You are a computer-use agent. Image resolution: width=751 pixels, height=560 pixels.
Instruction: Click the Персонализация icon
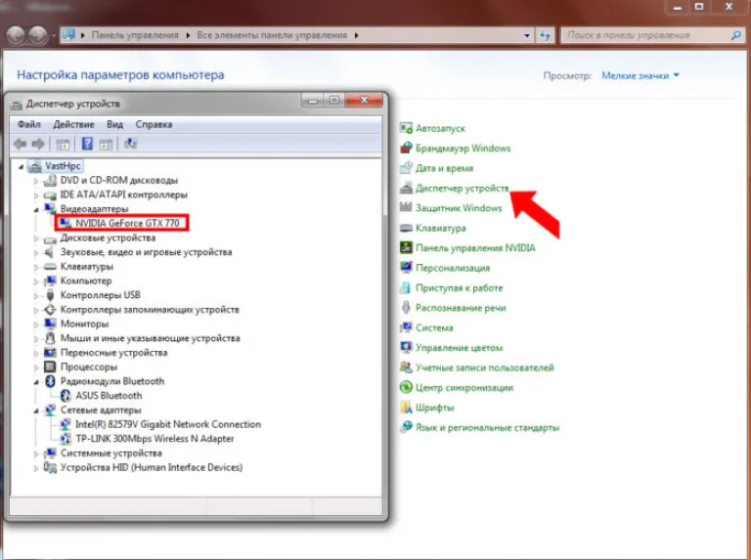coord(406,268)
